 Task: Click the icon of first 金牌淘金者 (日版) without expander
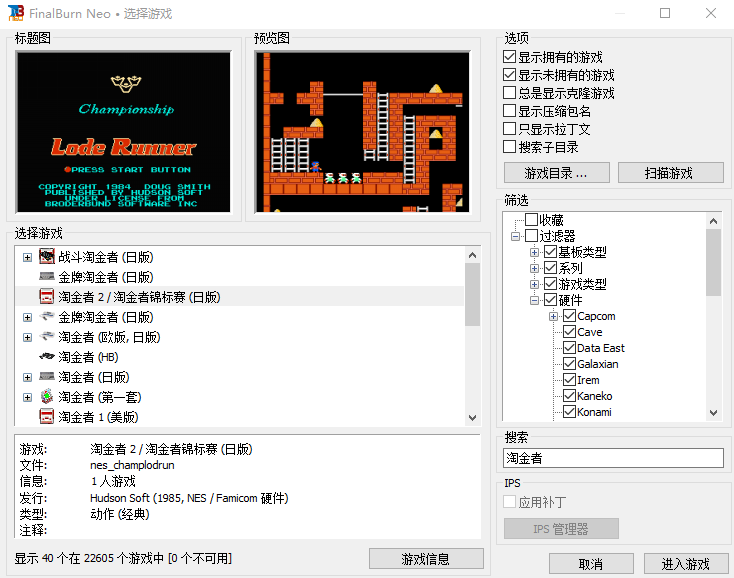pos(46,277)
